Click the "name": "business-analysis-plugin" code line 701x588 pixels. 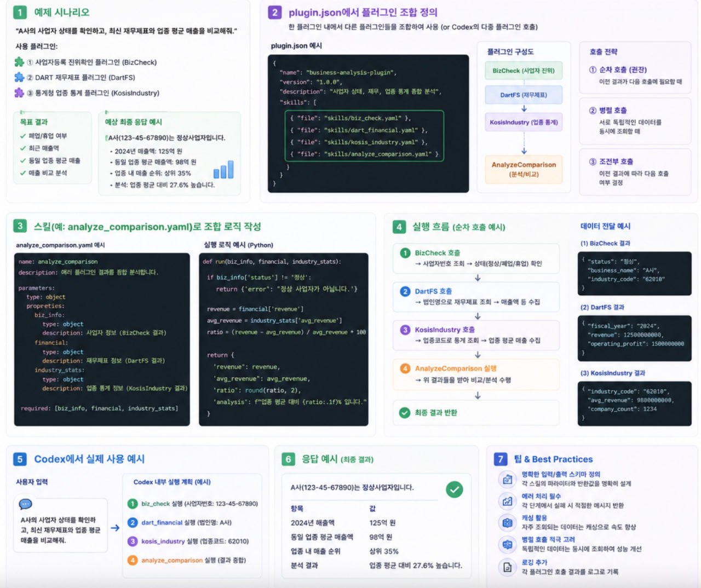click(x=338, y=72)
